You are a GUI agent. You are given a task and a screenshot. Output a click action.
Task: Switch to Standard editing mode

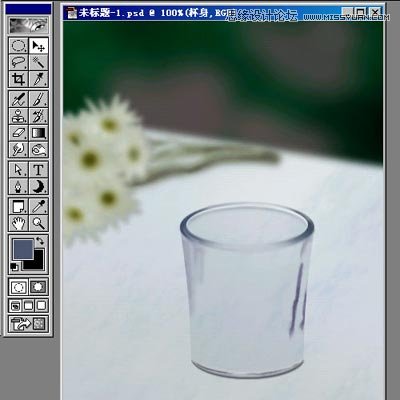19,287
